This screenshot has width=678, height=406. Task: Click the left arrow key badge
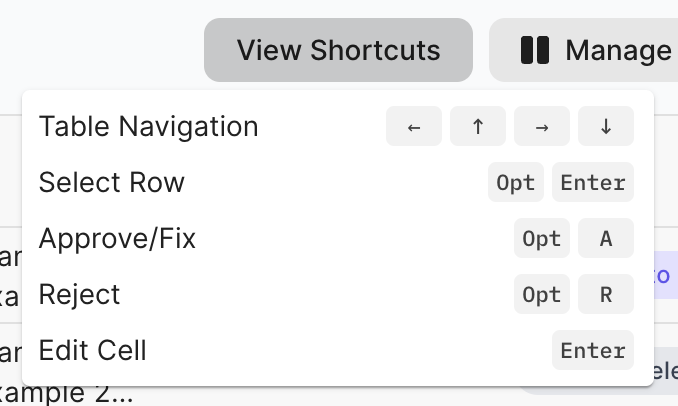pos(414,127)
